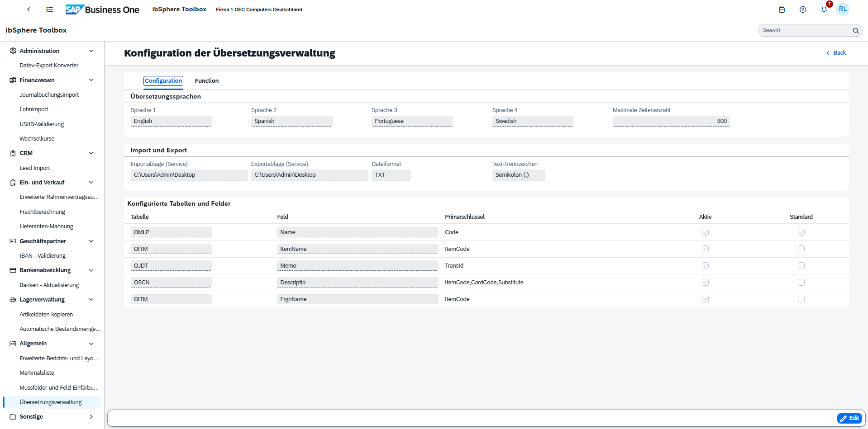The width and height of the screenshot is (868, 429).
Task: Click the CRM clipboard icon in the sidebar
Action: coord(13,153)
